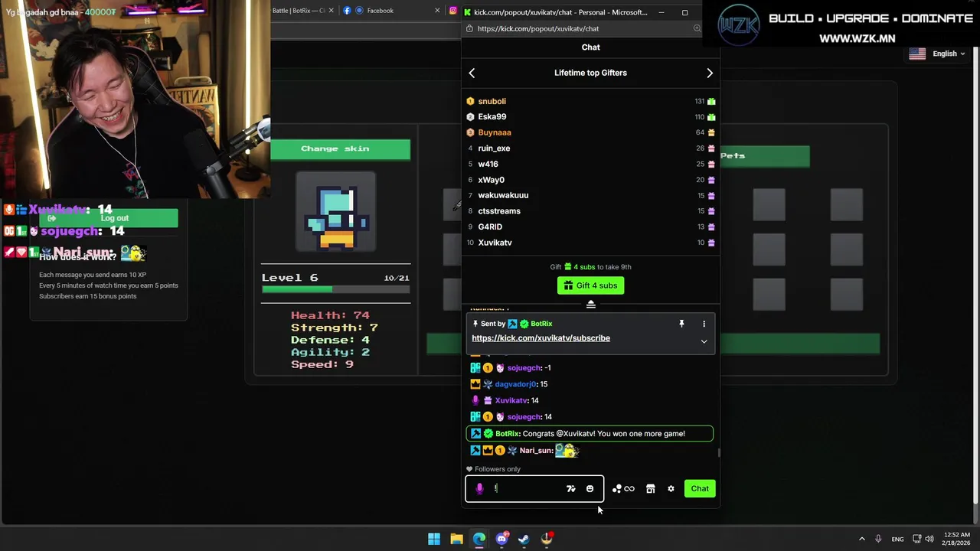Select gifter snuboli in the leaderboard

(492, 101)
